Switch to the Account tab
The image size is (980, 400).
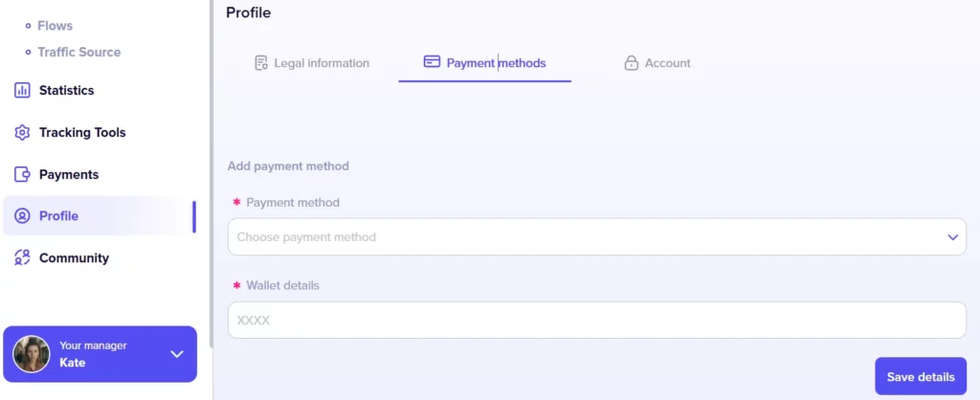657,63
